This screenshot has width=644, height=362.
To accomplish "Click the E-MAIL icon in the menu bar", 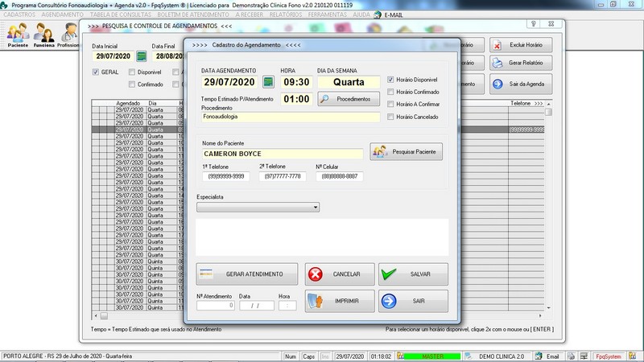I will point(378,14).
